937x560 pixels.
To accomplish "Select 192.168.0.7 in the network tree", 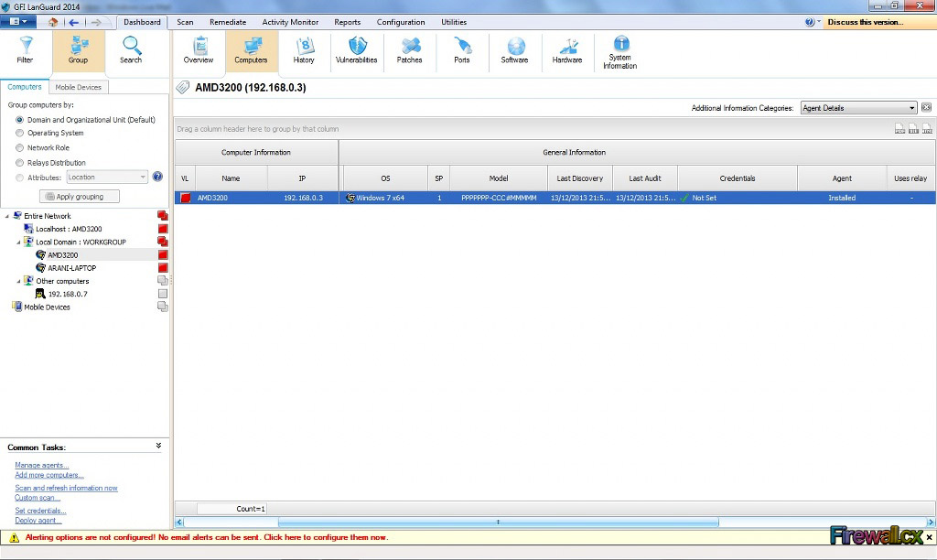I will coord(68,294).
